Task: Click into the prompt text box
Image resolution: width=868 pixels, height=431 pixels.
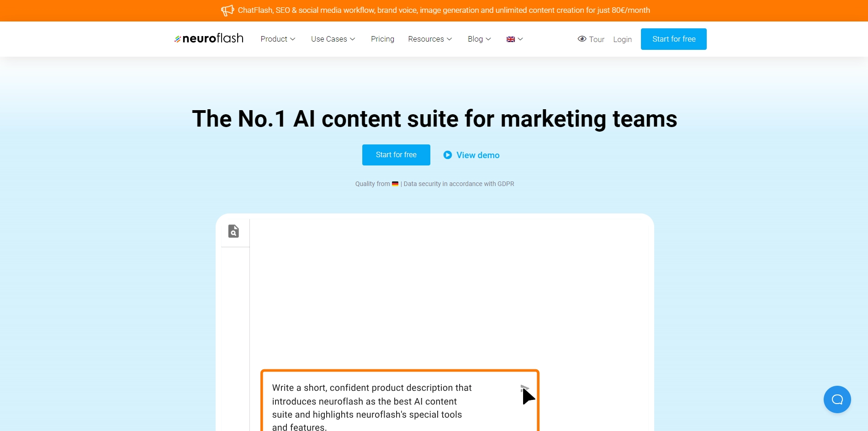Action: pyautogui.click(x=400, y=401)
